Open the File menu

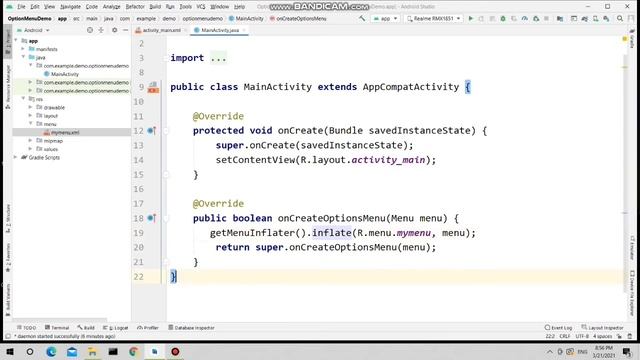coord(21,7)
